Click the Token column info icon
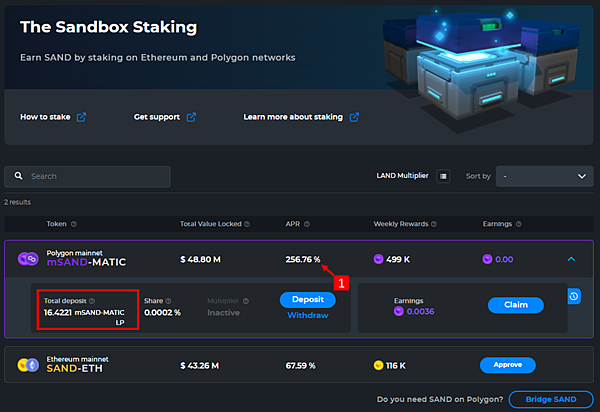The image size is (600, 412). (74, 224)
